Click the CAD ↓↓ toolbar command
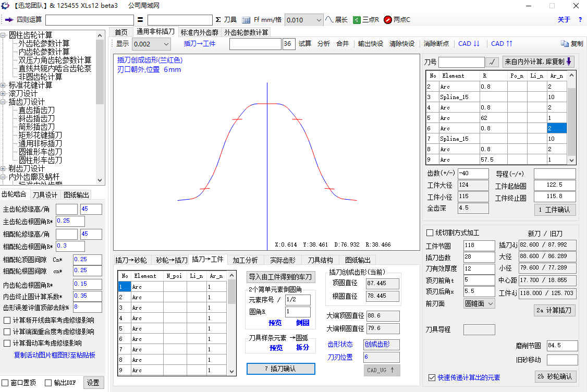587x392 pixels. [x=468, y=44]
